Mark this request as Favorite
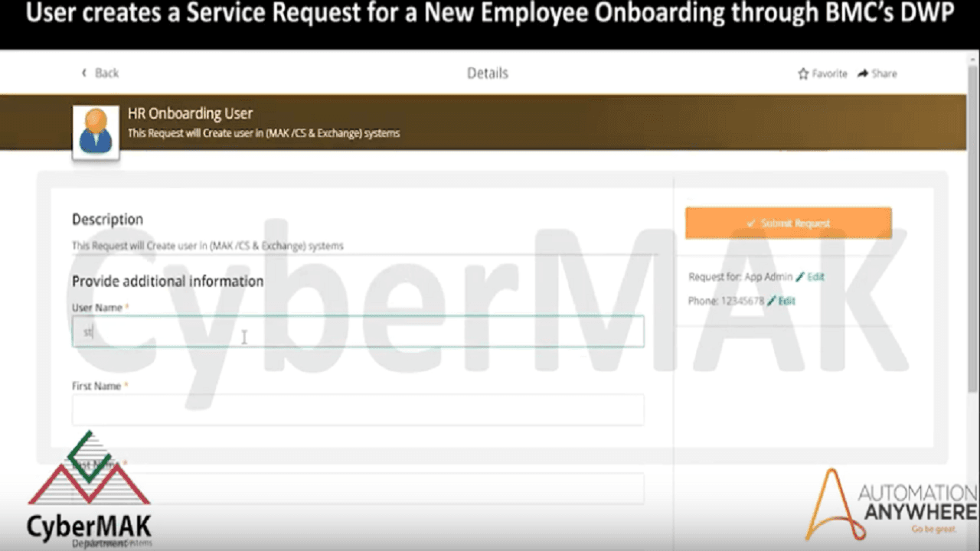The image size is (980, 551). tap(822, 73)
